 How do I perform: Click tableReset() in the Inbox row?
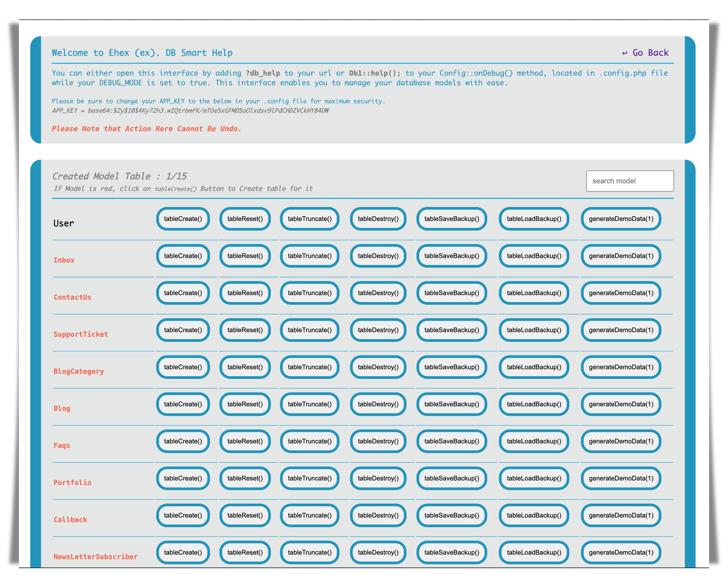point(245,256)
